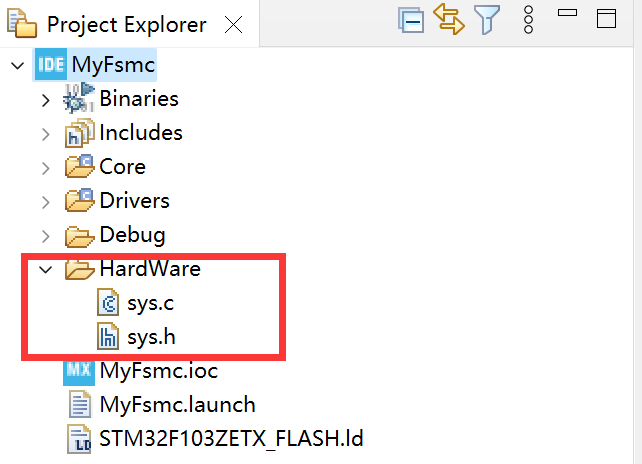This screenshot has width=642, height=464.
Task: Toggle Link with Editor icon
Action: tap(449, 21)
